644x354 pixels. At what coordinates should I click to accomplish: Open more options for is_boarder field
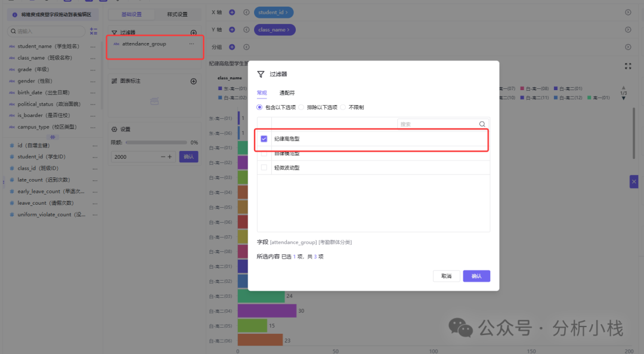[93, 116]
